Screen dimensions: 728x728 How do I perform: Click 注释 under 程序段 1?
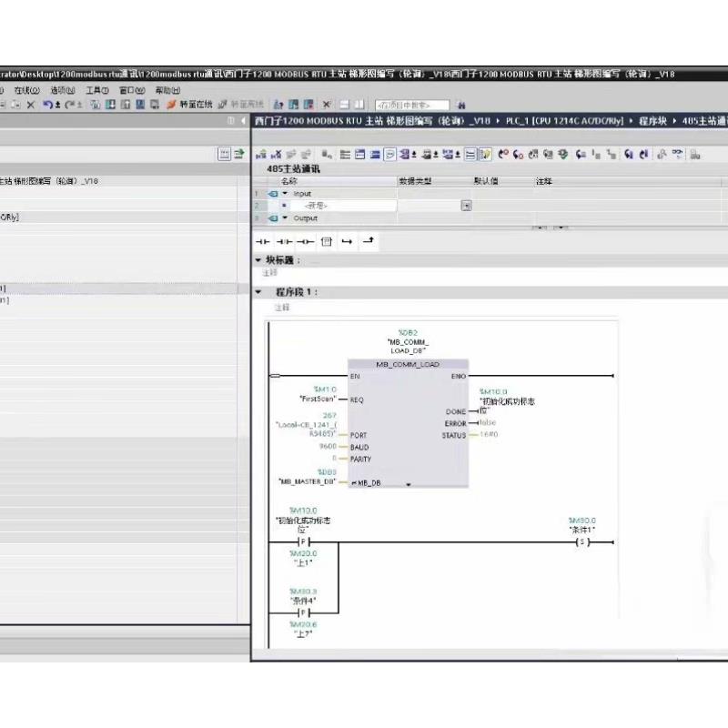(282, 308)
